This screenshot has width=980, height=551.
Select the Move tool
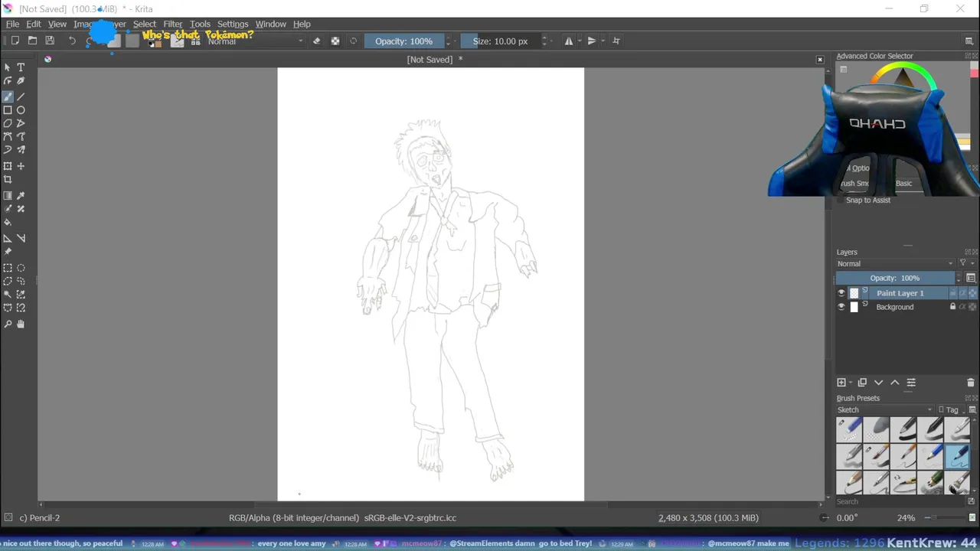[21, 166]
